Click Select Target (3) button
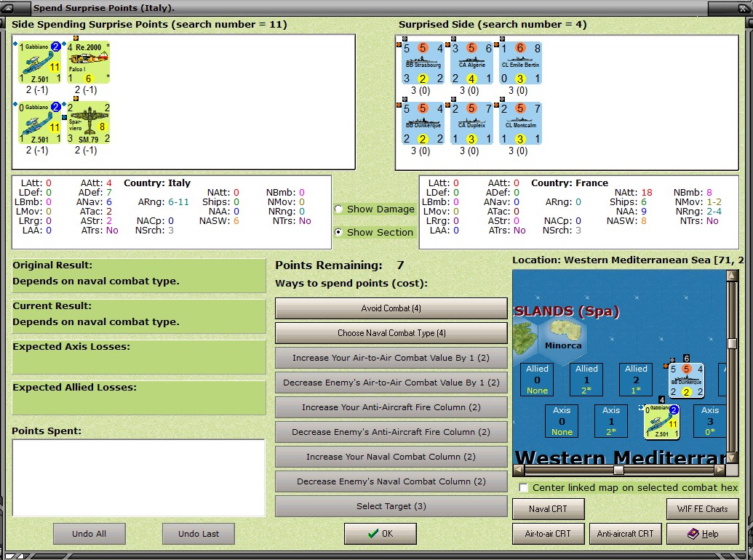This screenshot has height=560, width=753. tap(391, 506)
